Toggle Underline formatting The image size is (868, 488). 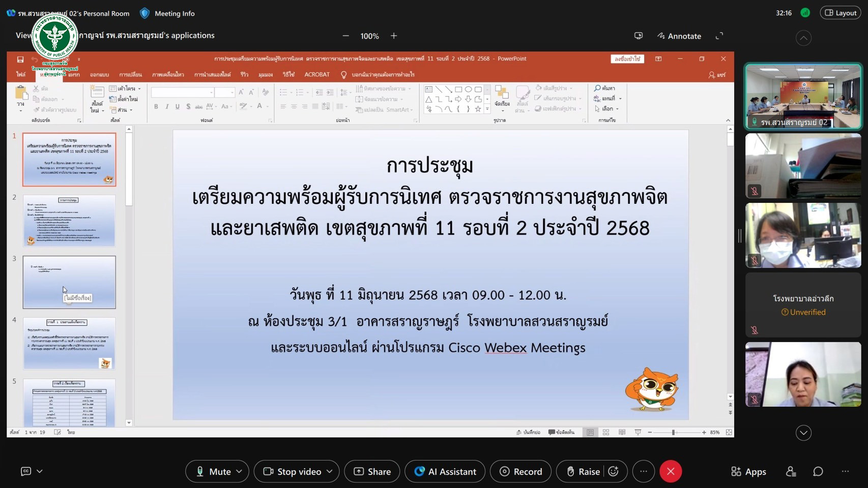coord(178,106)
